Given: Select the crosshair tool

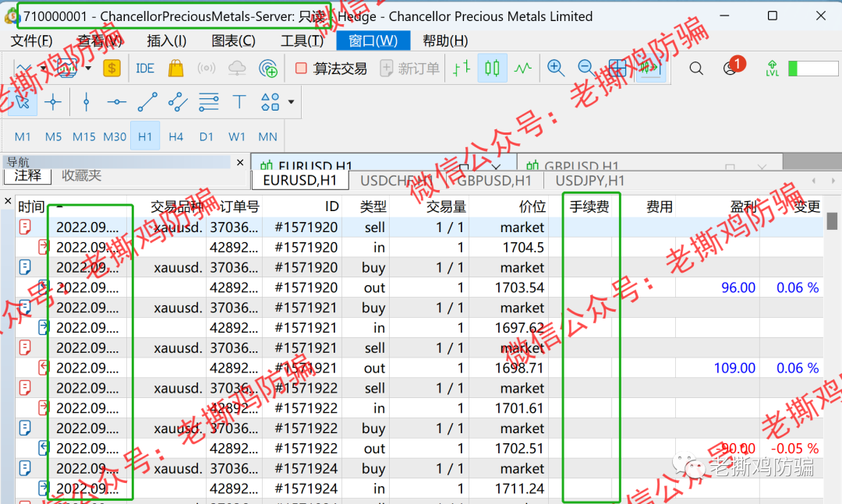Looking at the screenshot, I should [53, 101].
